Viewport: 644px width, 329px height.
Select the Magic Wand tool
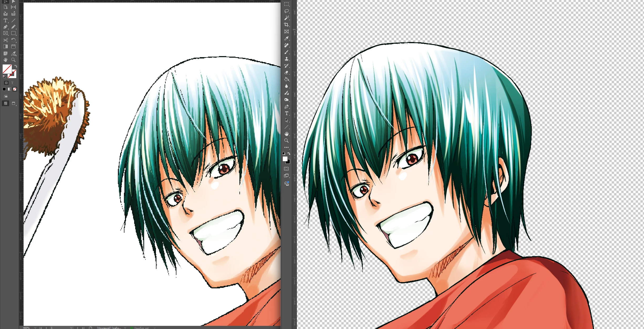[x=286, y=18]
